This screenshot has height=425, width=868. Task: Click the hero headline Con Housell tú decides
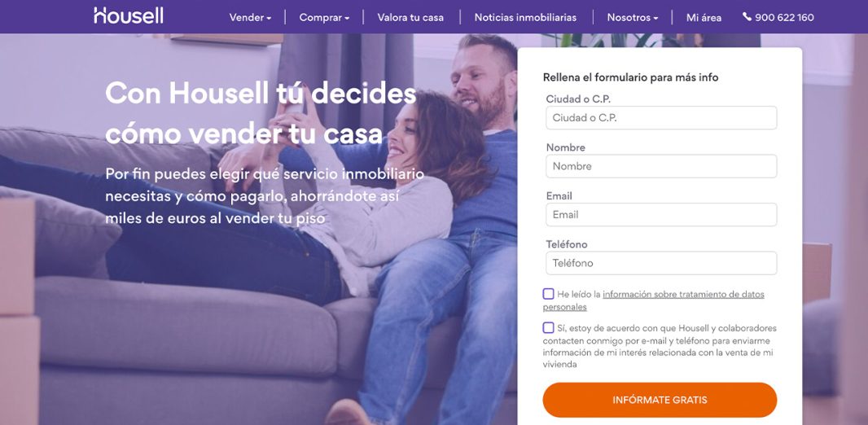(x=261, y=93)
